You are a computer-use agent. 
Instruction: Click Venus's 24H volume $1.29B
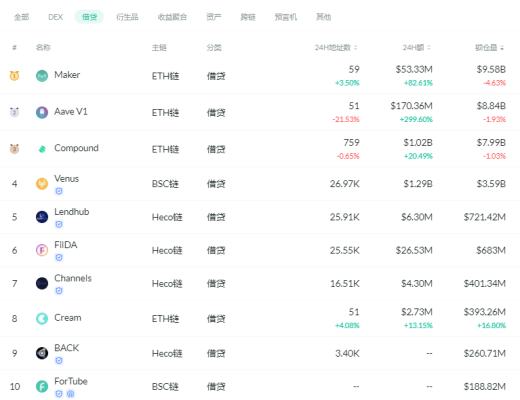tap(418, 184)
